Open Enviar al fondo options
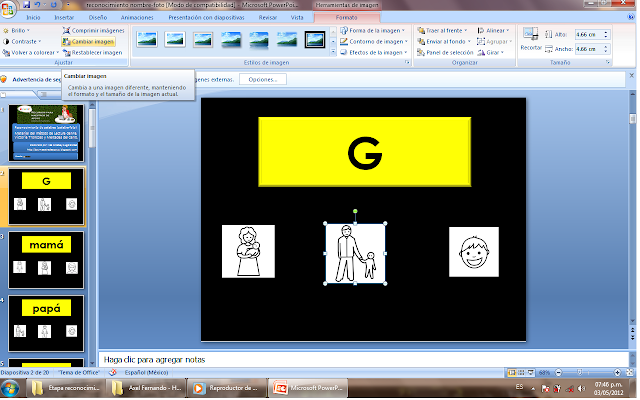640x400 pixels. pos(444,42)
